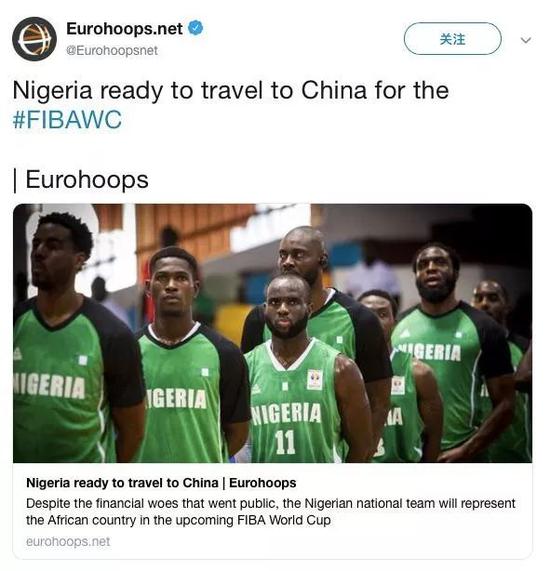Click player number 11 in the photo
Viewport: 550px width, 571px height.
point(285,442)
